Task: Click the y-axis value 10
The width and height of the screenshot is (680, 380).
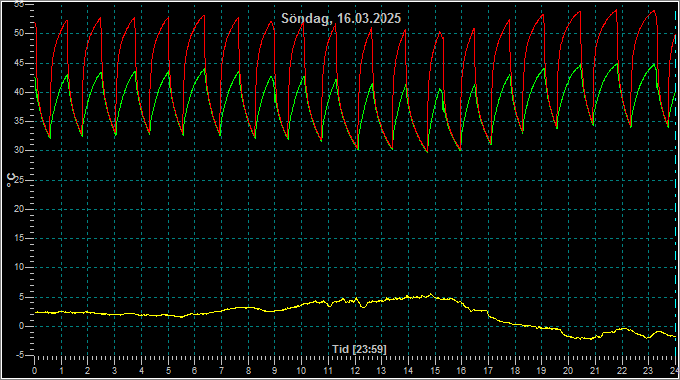Action: pos(19,267)
